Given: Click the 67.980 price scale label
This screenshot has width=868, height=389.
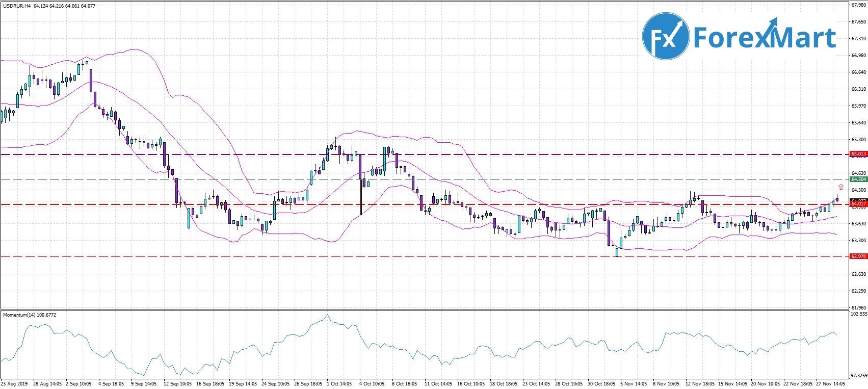Looking at the screenshot, I should [858, 6].
